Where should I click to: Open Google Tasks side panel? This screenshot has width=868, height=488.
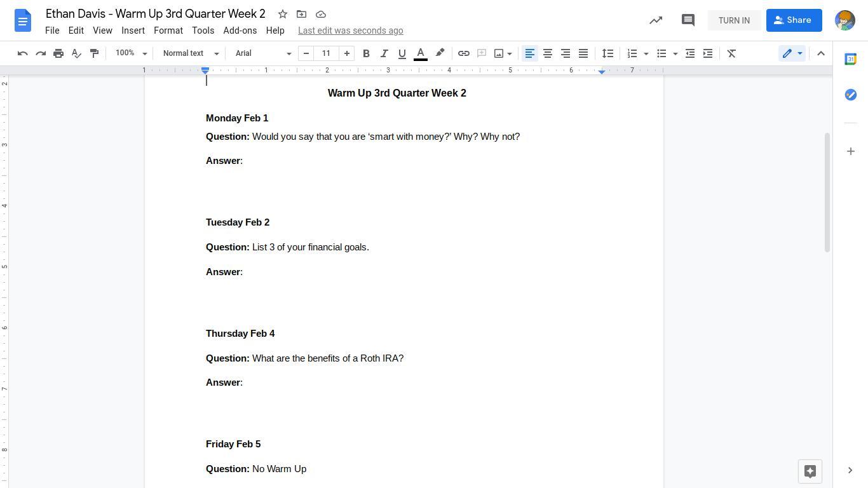(x=850, y=95)
